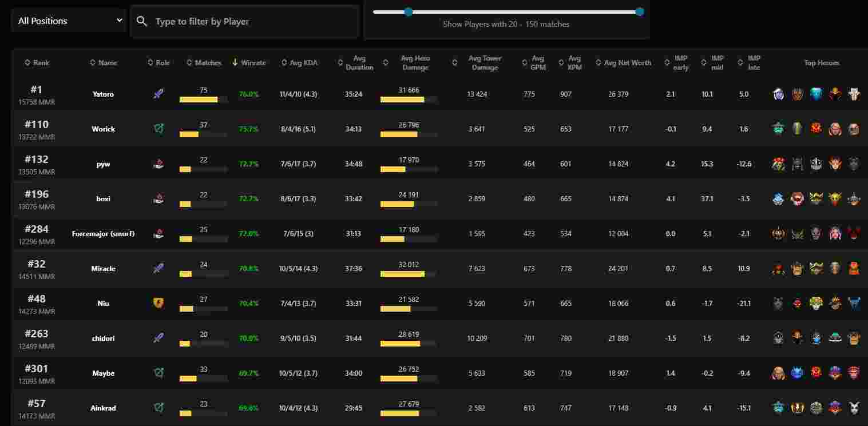The image size is (868, 426).
Task: Click Miracle's first top hero portrait
Action: tap(778, 269)
